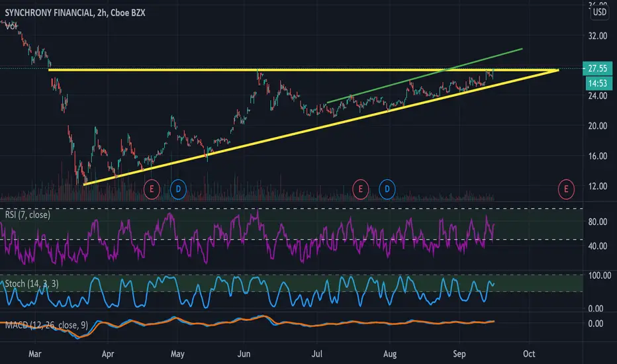Click the May dividend D marker
This screenshot has width=617, height=364.
pos(178,189)
